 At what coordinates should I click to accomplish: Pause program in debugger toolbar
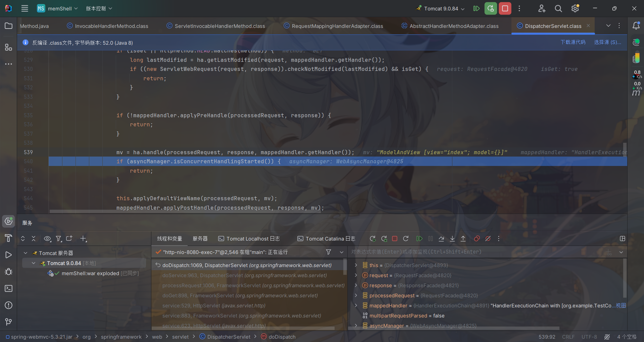click(x=431, y=239)
